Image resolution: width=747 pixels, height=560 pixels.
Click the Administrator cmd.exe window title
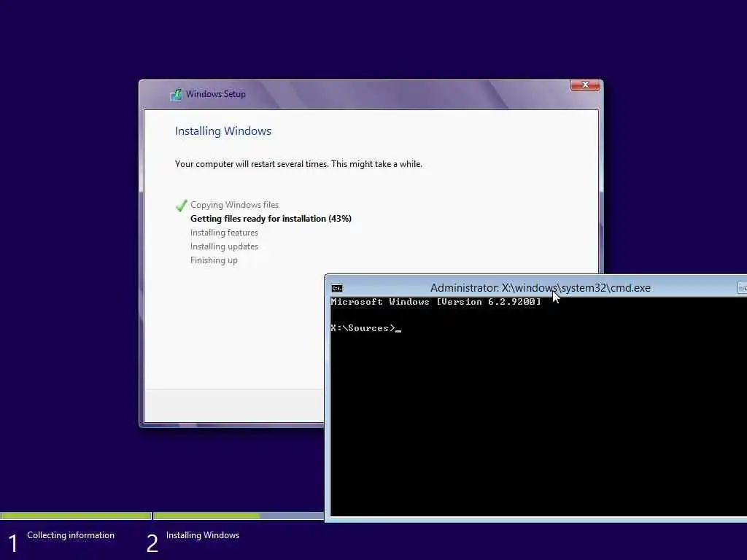tap(541, 287)
